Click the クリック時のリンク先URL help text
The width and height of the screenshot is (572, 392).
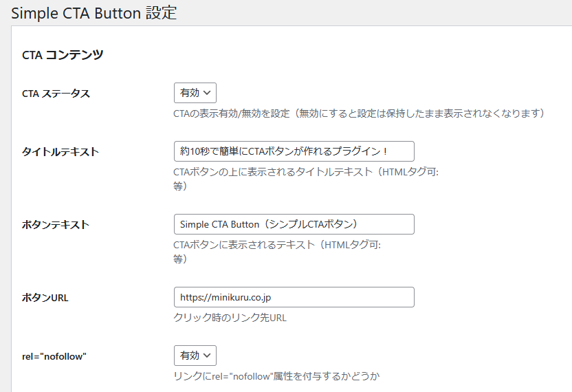click(x=230, y=318)
